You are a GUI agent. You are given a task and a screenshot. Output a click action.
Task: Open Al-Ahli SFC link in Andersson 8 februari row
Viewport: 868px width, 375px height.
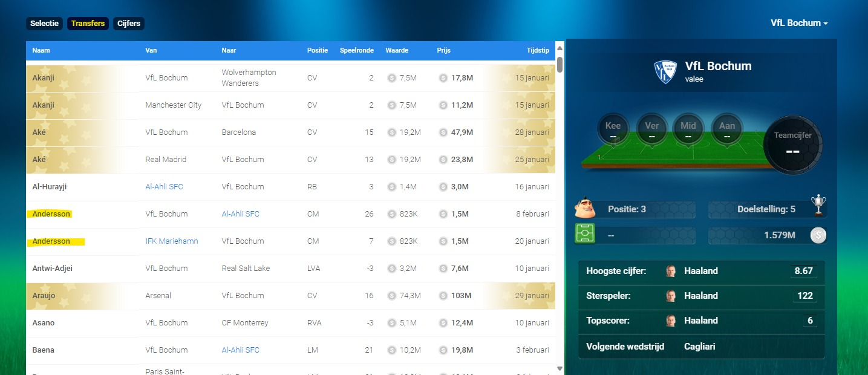240,214
